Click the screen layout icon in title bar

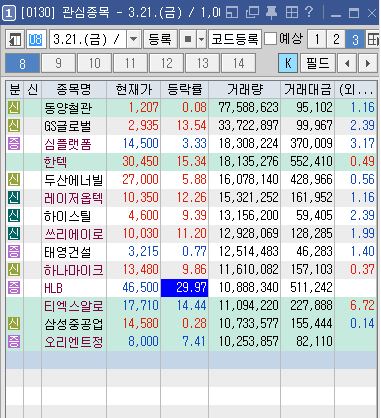pyautogui.click(x=232, y=13)
